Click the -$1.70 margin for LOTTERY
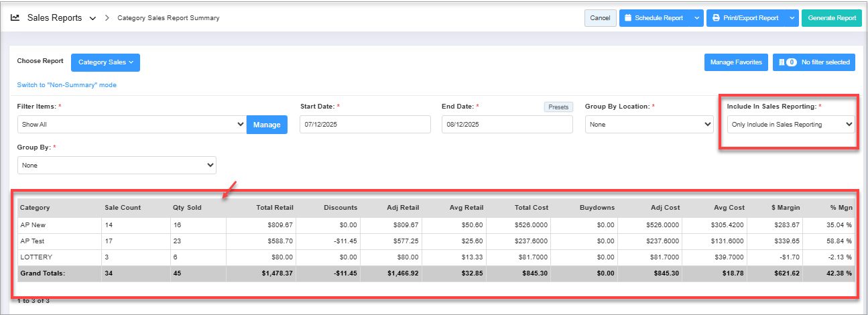This screenshot has height=315, width=868. pyautogui.click(x=789, y=257)
